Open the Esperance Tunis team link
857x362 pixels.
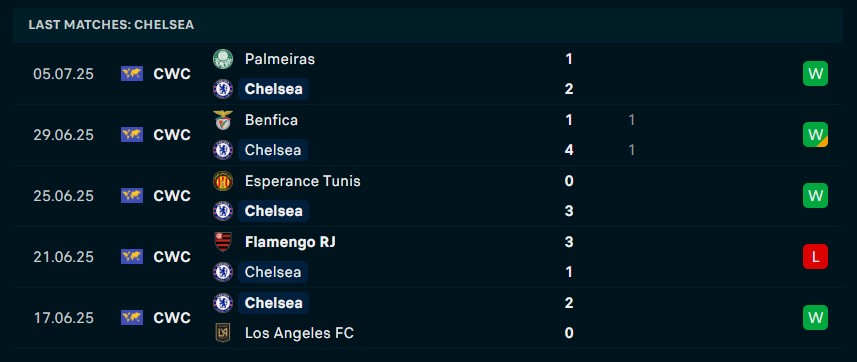pos(303,181)
